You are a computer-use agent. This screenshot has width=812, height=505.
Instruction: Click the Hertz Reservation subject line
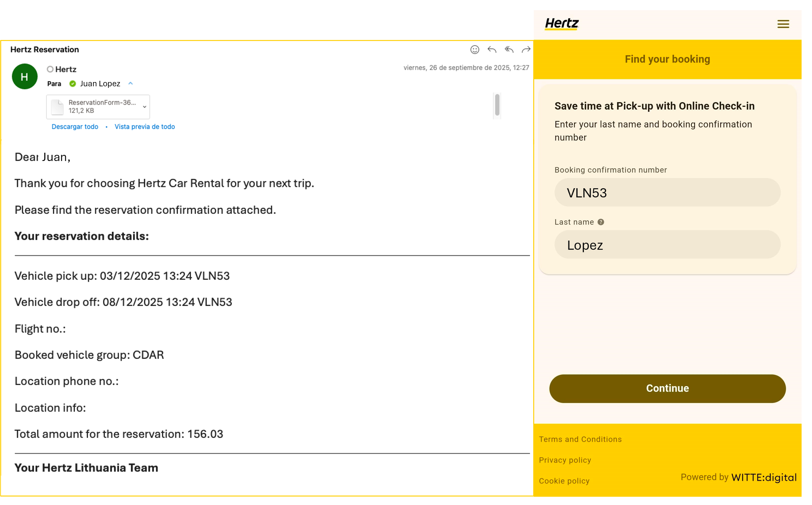pyautogui.click(x=45, y=50)
